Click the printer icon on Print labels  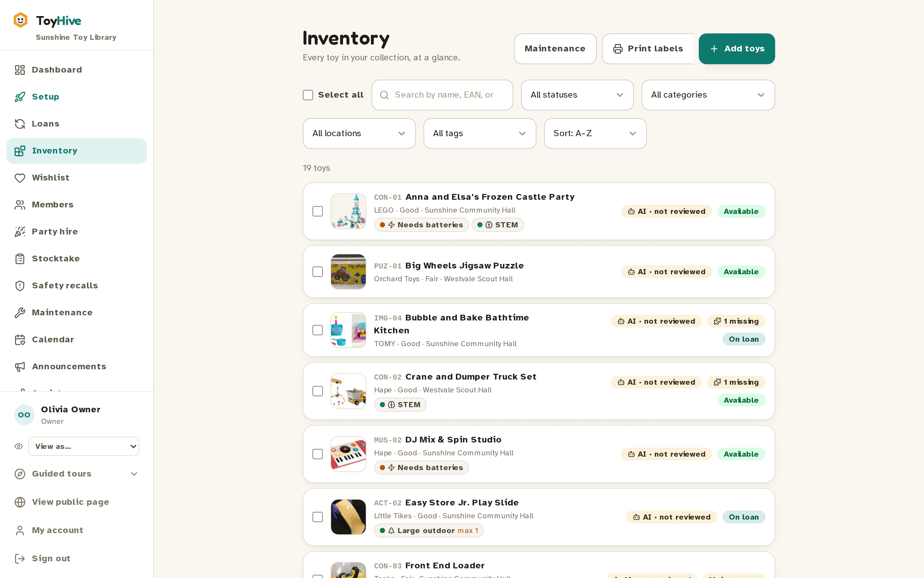click(x=618, y=49)
